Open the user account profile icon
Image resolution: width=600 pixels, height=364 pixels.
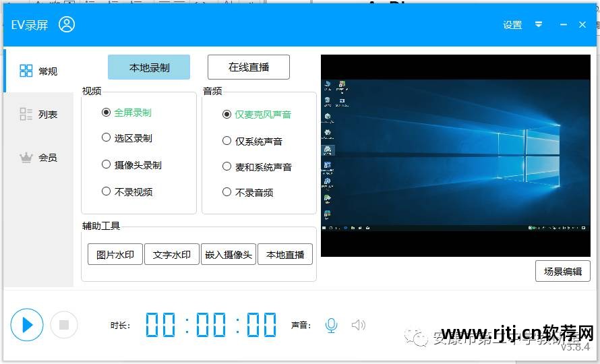point(67,24)
